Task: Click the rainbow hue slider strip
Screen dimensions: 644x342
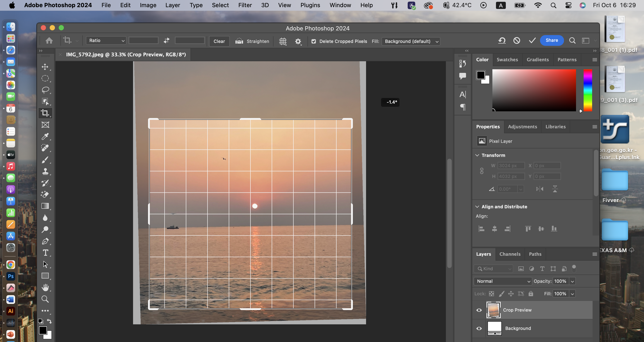Action: tap(587, 90)
